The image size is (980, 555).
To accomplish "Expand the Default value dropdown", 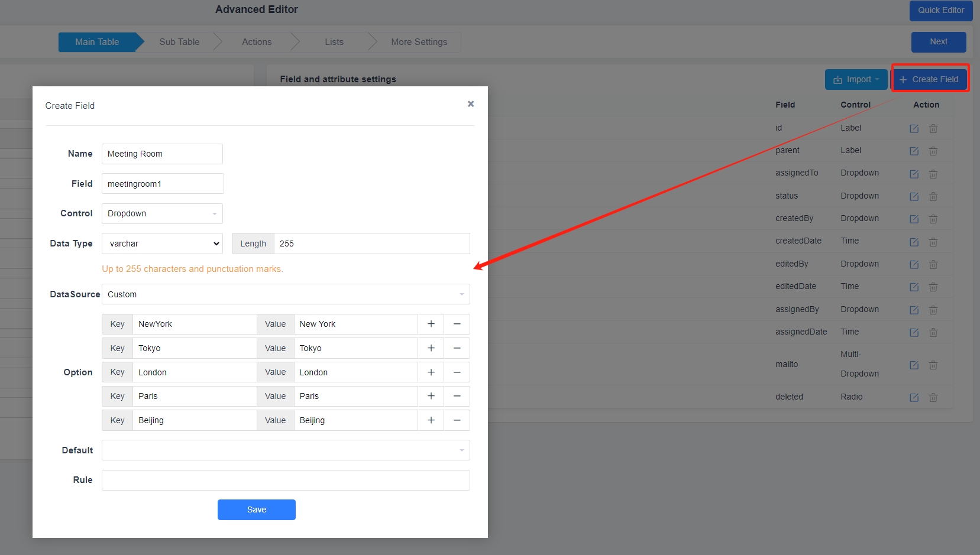I will tap(286, 450).
